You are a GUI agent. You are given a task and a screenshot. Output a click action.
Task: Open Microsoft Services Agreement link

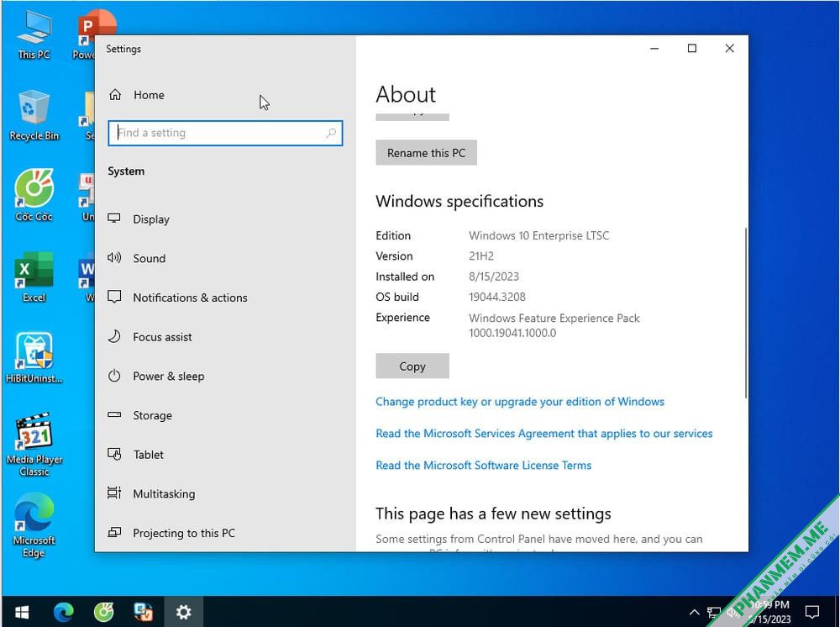(543, 433)
